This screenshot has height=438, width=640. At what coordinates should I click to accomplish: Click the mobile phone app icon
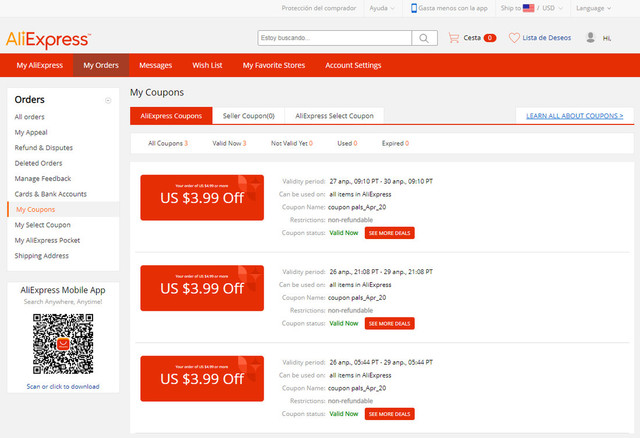point(413,8)
